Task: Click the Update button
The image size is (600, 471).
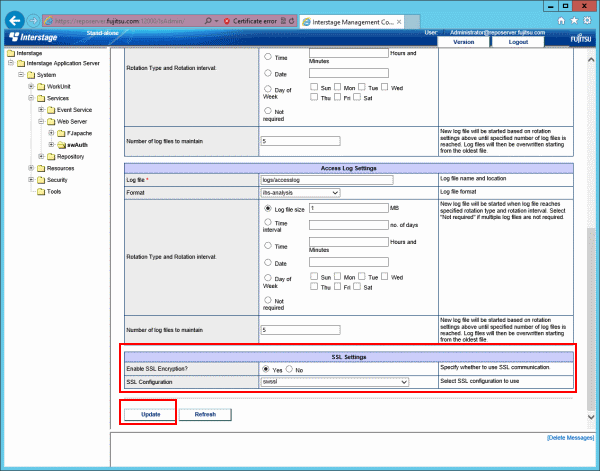Action: pyautogui.click(x=150, y=414)
